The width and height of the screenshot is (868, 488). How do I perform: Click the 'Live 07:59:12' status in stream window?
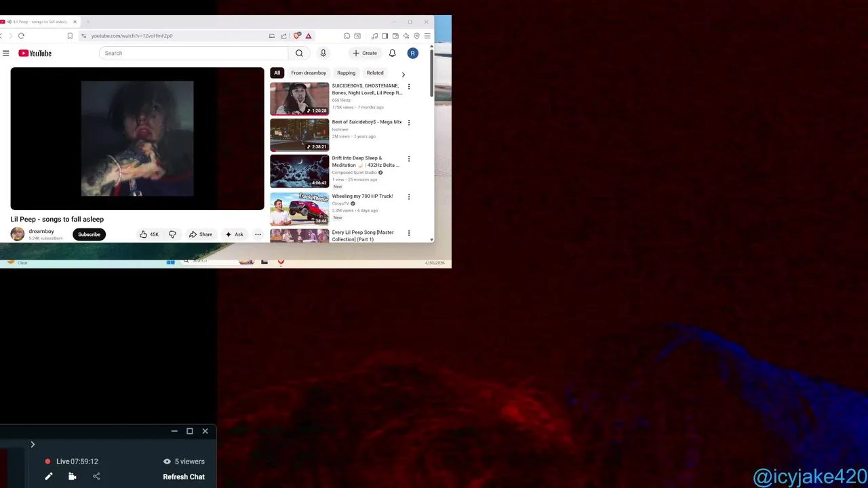pyautogui.click(x=71, y=462)
